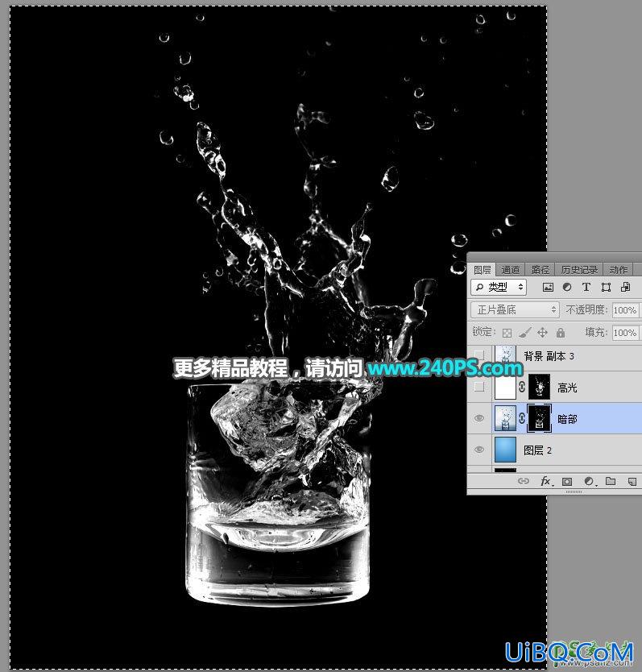Image resolution: width=642 pixels, height=672 pixels.
Task: Switch to the 动作 tab
Action: pyautogui.click(x=618, y=270)
